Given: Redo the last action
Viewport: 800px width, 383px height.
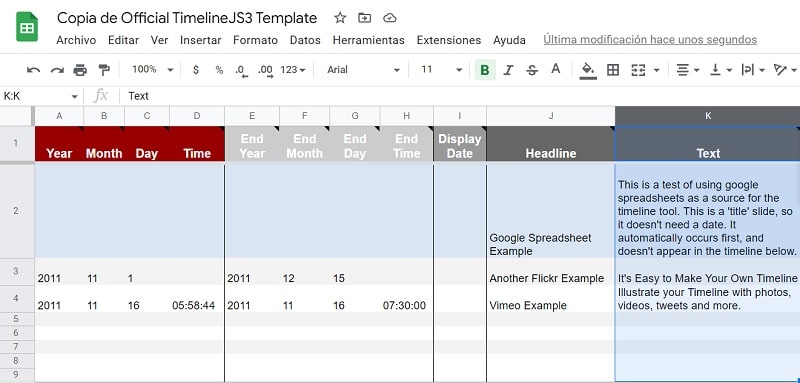Looking at the screenshot, I should (57, 70).
